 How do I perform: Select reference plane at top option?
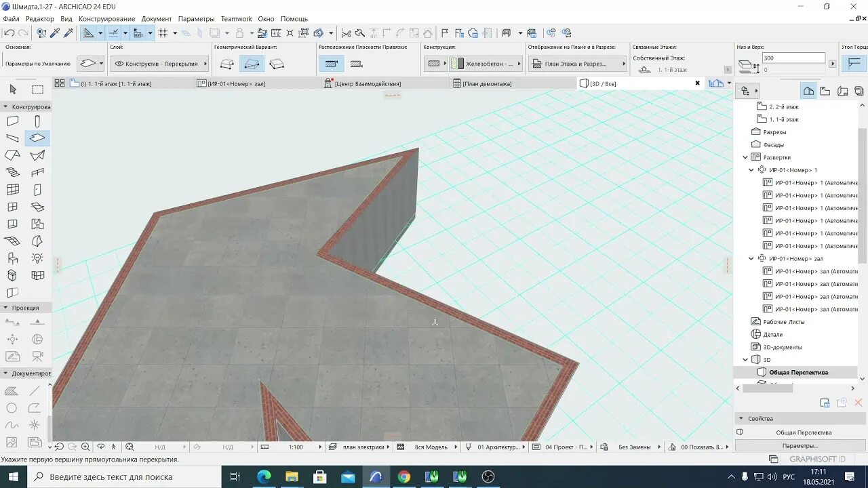(332, 64)
